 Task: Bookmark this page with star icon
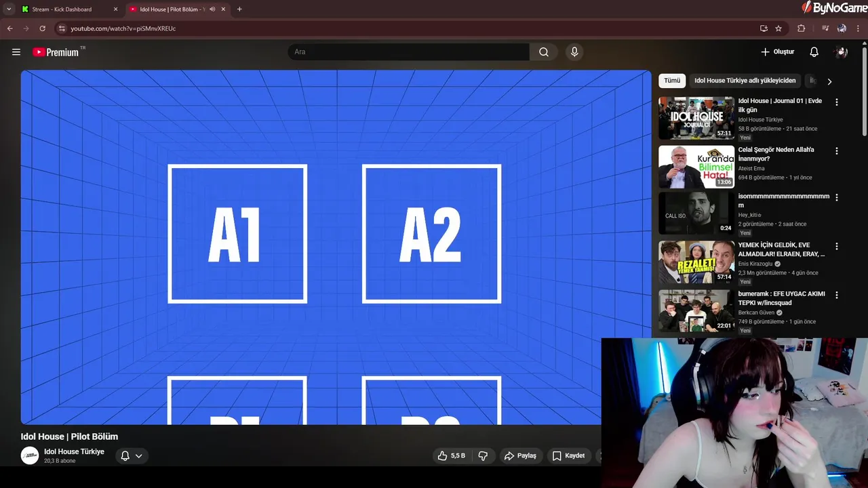pyautogui.click(x=778, y=28)
